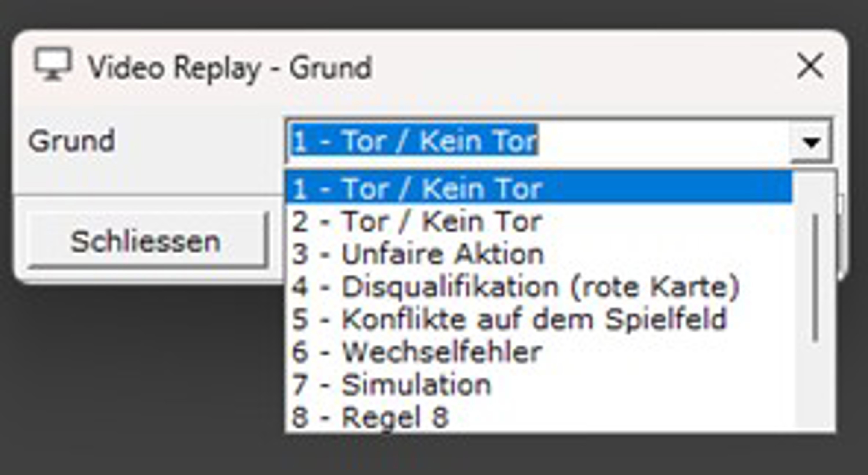Click the scrollbar track below the thumb
This screenshot has width=868, height=475.
[815, 387]
